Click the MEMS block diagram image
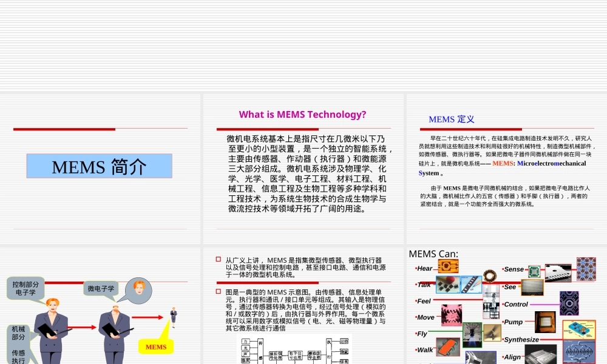The width and height of the screenshot is (607, 364). (x=295, y=349)
